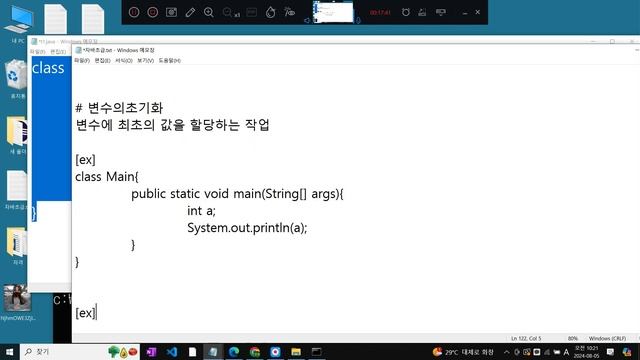Screen dimensions: 640x360
Task: Open Google Chrome from the taskbar
Action: pos(255,352)
